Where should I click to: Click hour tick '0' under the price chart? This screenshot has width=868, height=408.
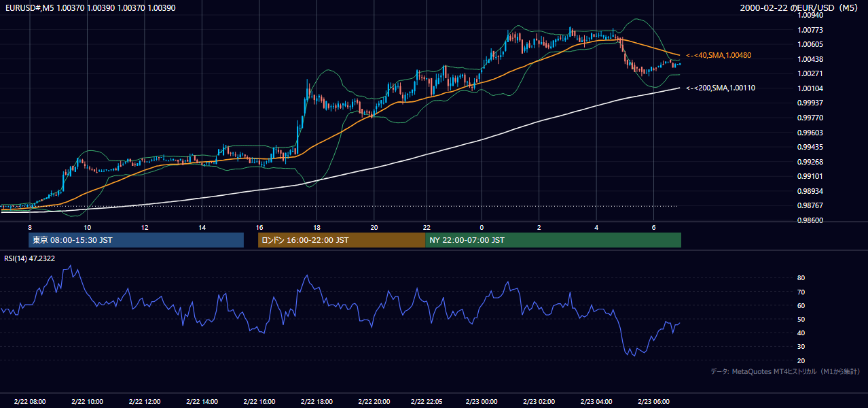481,227
